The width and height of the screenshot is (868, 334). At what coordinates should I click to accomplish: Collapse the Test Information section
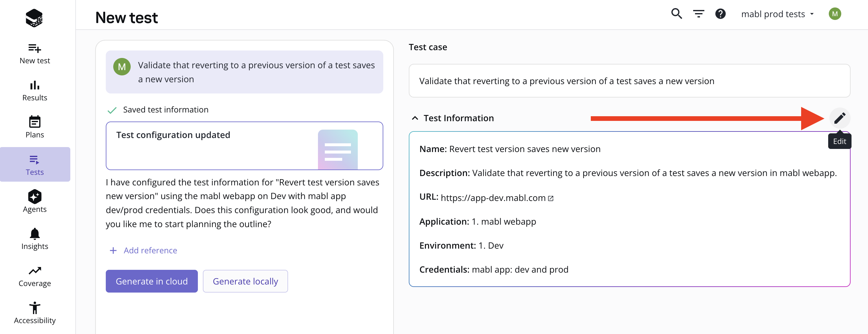415,118
